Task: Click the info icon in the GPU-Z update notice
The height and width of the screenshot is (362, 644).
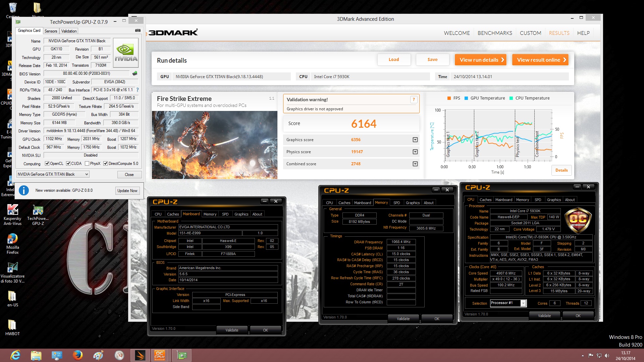Action: coord(23,190)
